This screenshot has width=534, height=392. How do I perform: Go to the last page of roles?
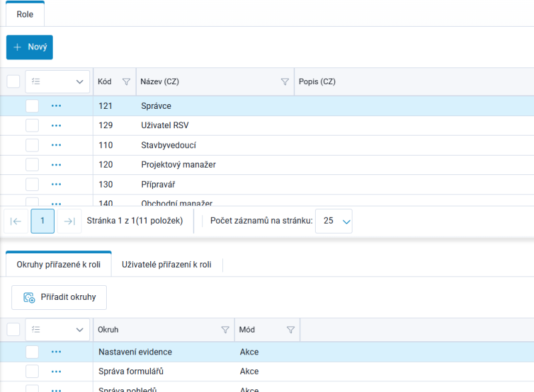click(x=69, y=221)
